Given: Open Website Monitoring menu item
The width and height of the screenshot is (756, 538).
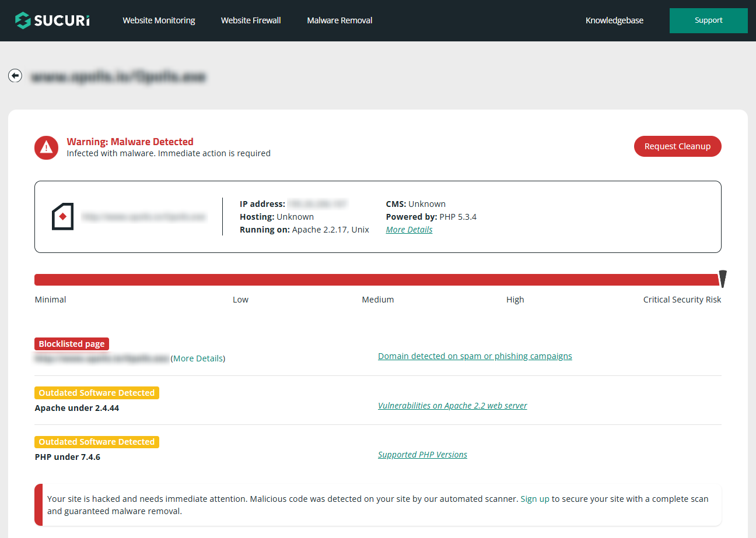Looking at the screenshot, I should point(159,20).
